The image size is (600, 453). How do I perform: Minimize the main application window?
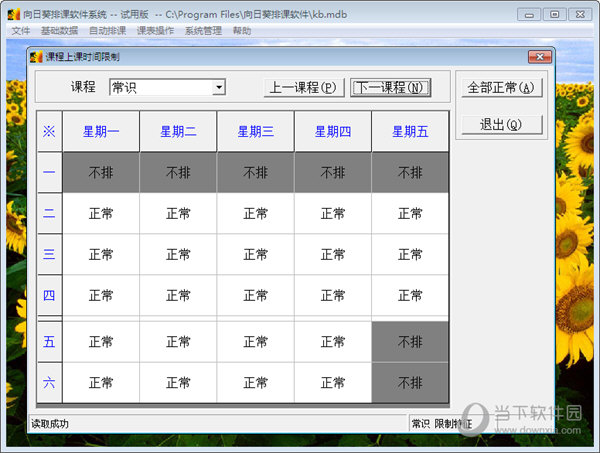[529, 15]
